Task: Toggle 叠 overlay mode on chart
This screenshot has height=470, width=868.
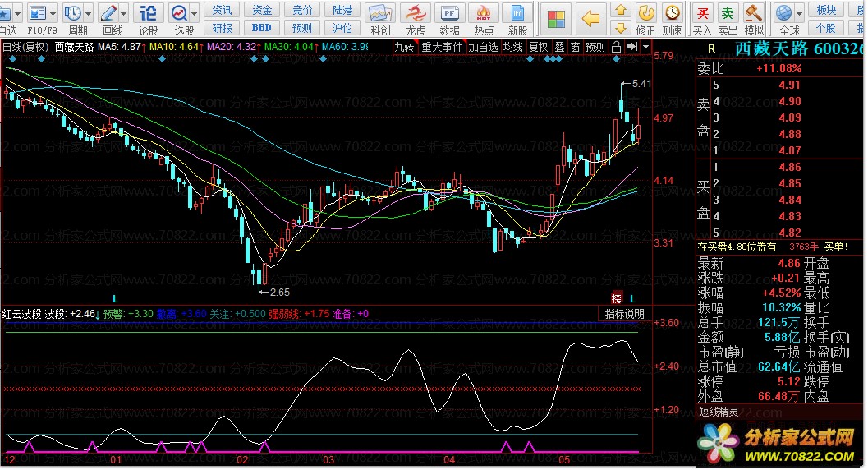Action: click(560, 47)
